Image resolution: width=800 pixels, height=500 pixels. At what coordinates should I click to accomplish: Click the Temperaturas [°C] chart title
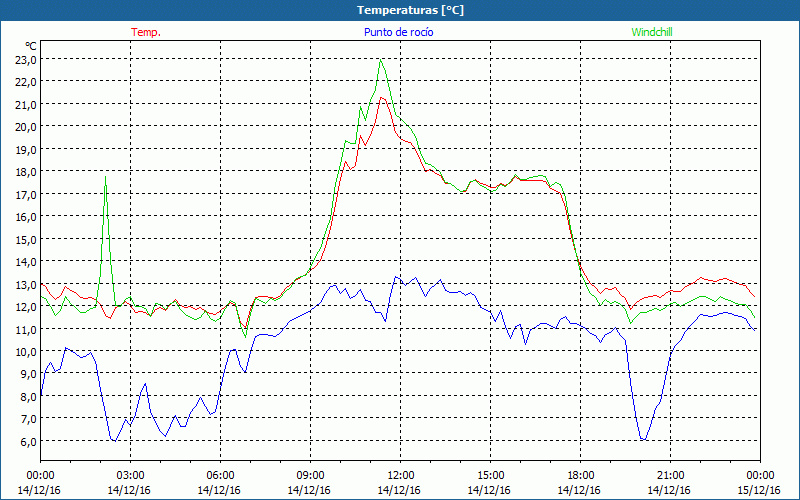pos(410,10)
